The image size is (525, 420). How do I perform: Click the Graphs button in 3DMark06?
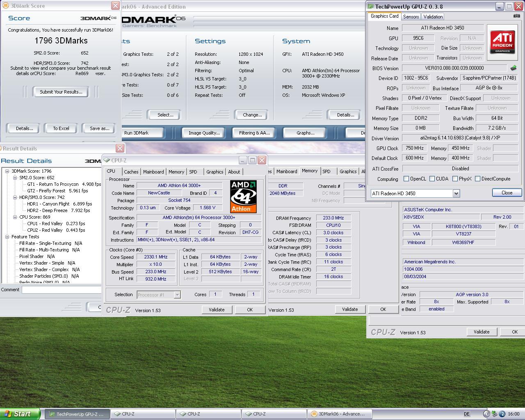[305, 133]
